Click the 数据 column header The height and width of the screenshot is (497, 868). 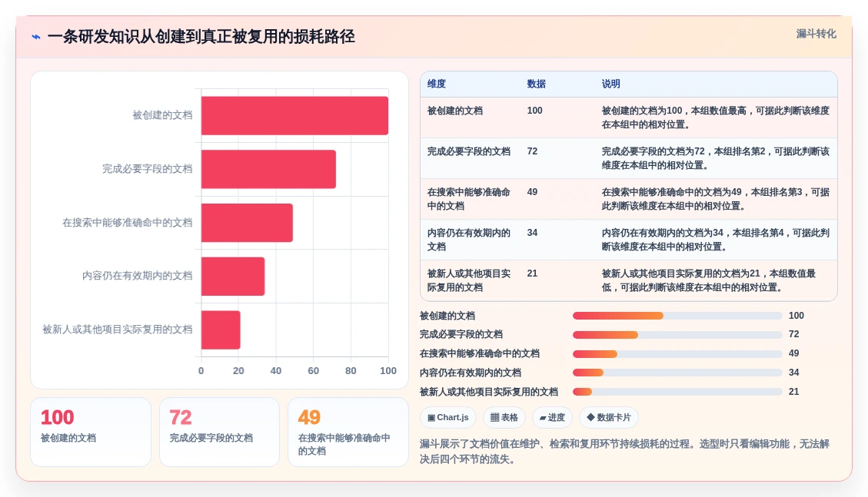pyautogui.click(x=536, y=84)
